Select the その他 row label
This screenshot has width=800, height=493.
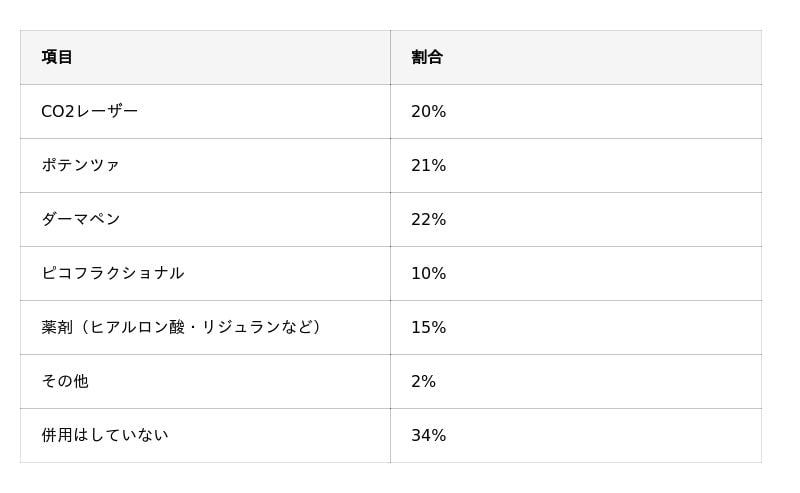point(64,381)
